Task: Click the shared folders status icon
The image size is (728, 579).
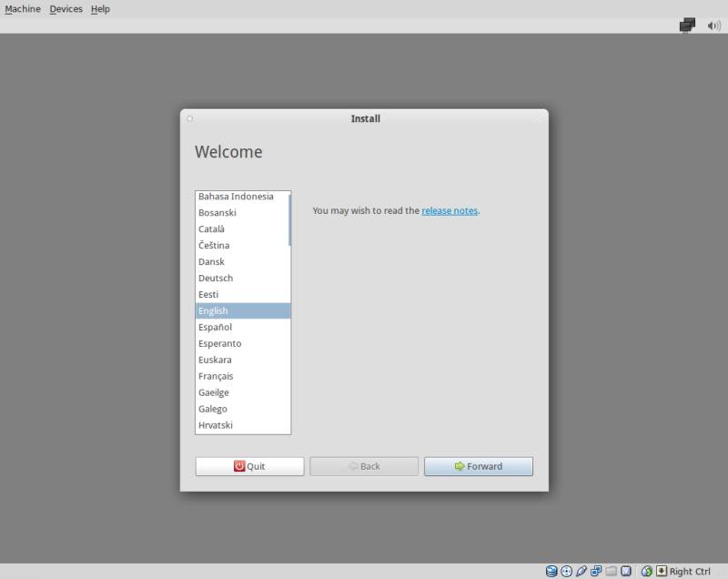Action: [x=611, y=571]
